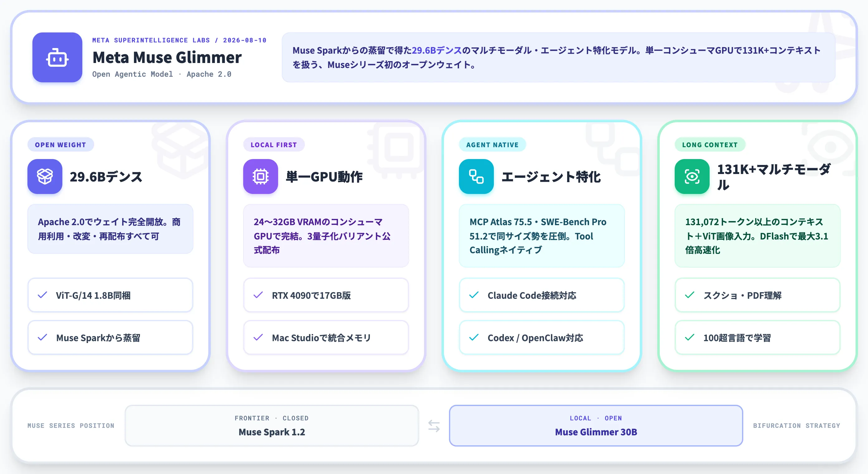The width and height of the screenshot is (868, 474).
Task: Click the LOCAL · OPEN caption
Action: tap(596, 418)
